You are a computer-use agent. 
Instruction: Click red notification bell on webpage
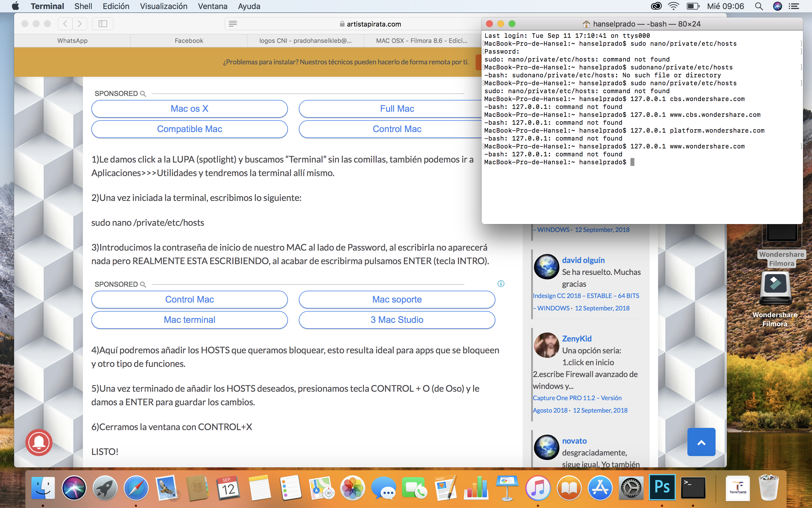tap(39, 443)
